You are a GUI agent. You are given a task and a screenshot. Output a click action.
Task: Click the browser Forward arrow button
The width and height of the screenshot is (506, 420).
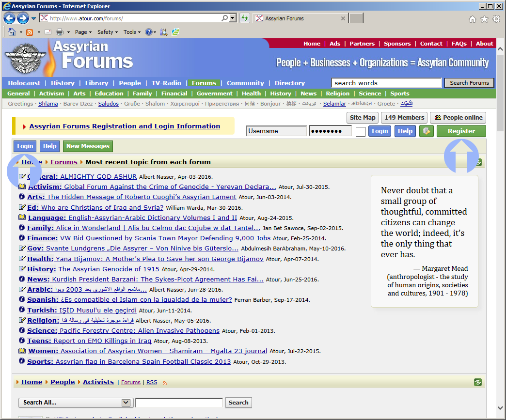[x=23, y=18]
